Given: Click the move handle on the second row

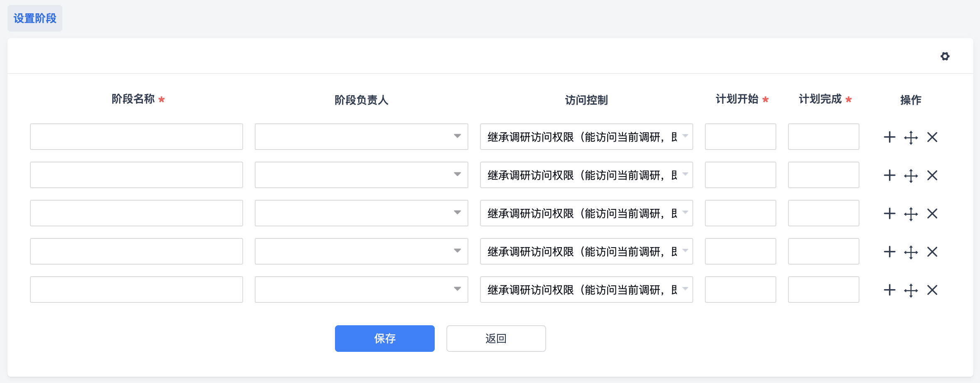Looking at the screenshot, I should [x=911, y=175].
